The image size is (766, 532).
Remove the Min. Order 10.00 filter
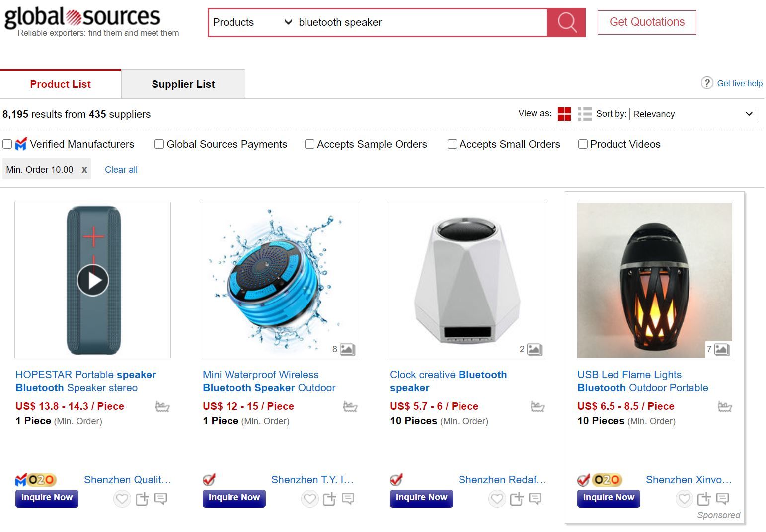pyautogui.click(x=84, y=170)
